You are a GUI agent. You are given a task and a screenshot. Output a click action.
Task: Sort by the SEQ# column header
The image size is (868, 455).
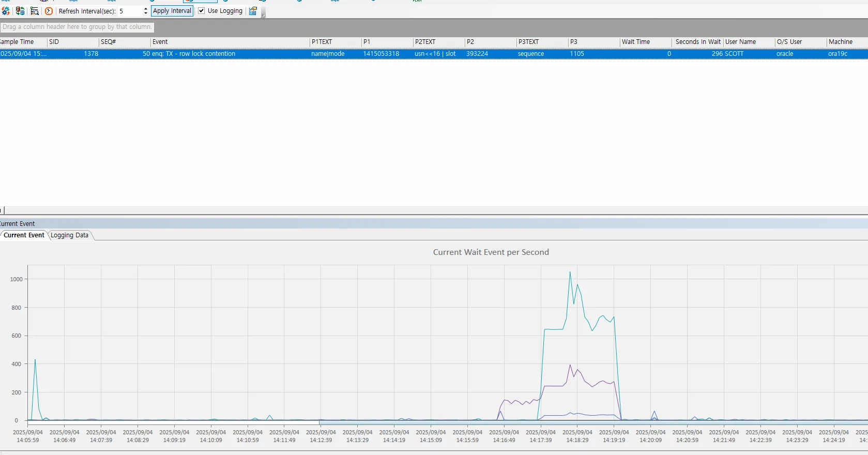click(125, 42)
